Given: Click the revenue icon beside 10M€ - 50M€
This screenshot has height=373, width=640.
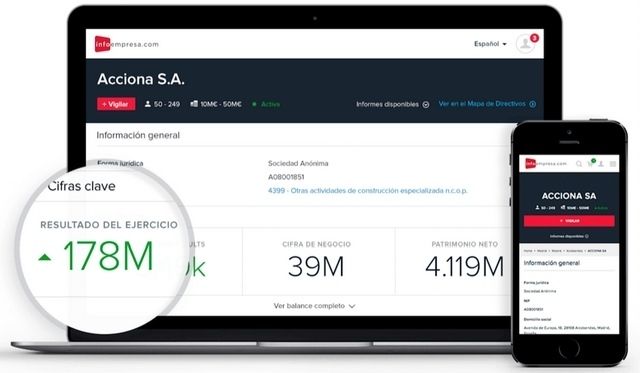Looking at the screenshot, I should click(x=194, y=104).
